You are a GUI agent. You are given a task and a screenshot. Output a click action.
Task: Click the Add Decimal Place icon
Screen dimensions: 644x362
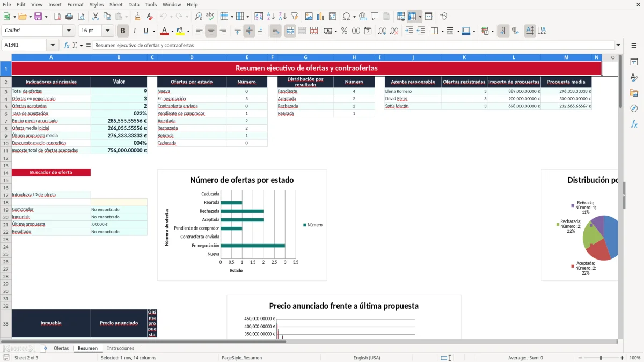383,31
